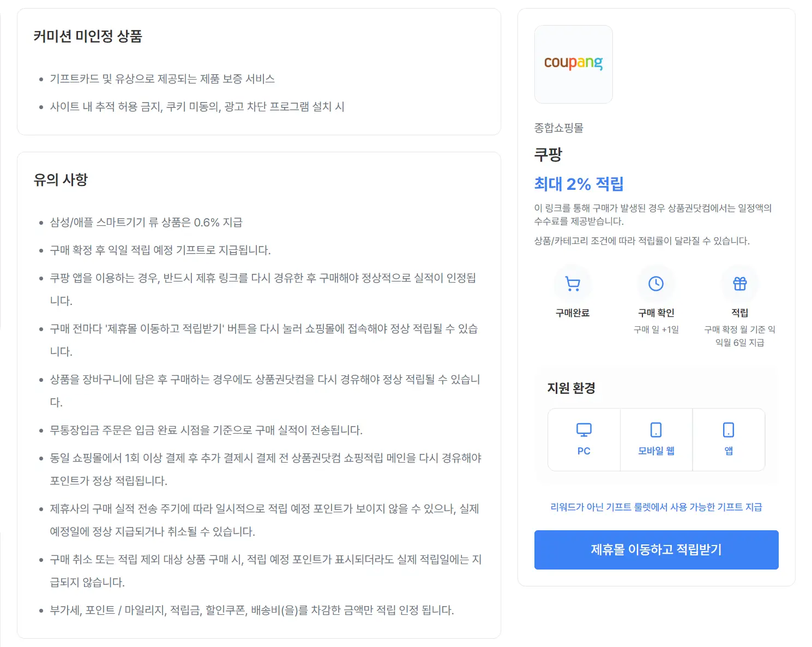
Task: Click the 커미션 미인정 상품 heading
Action: (88, 36)
